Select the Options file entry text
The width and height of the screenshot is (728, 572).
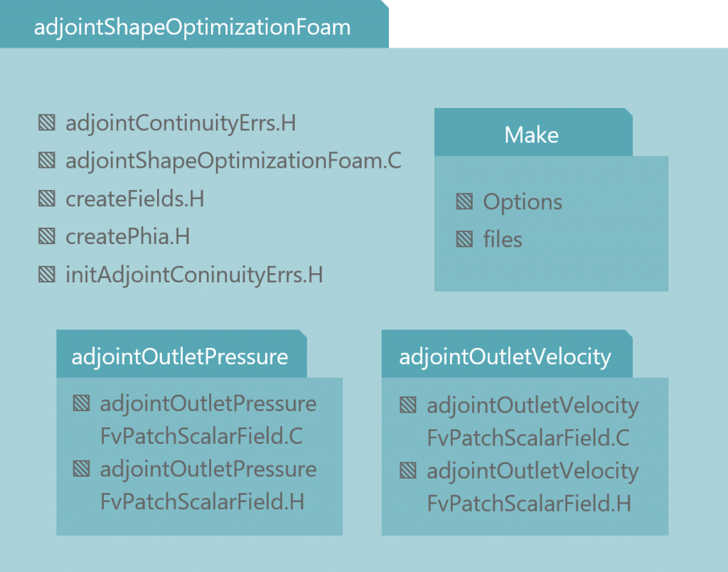point(523,203)
